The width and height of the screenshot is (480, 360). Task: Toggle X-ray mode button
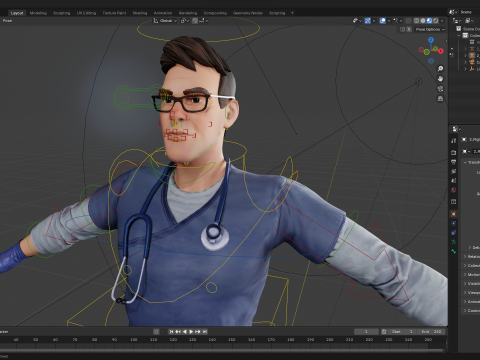coord(408,21)
